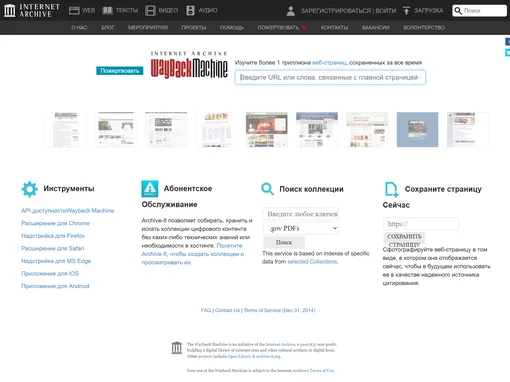The image size is (510, 382).
Task: Open the last archived site thumbnail
Action: (468, 130)
